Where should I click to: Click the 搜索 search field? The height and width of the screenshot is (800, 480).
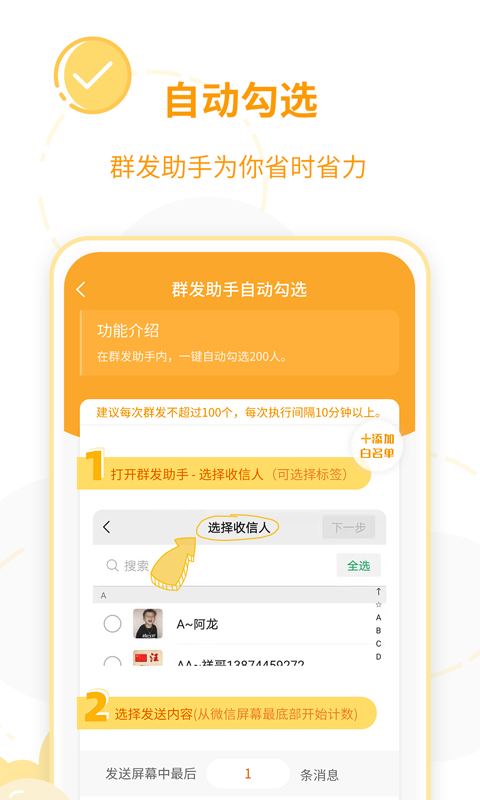[214, 565]
